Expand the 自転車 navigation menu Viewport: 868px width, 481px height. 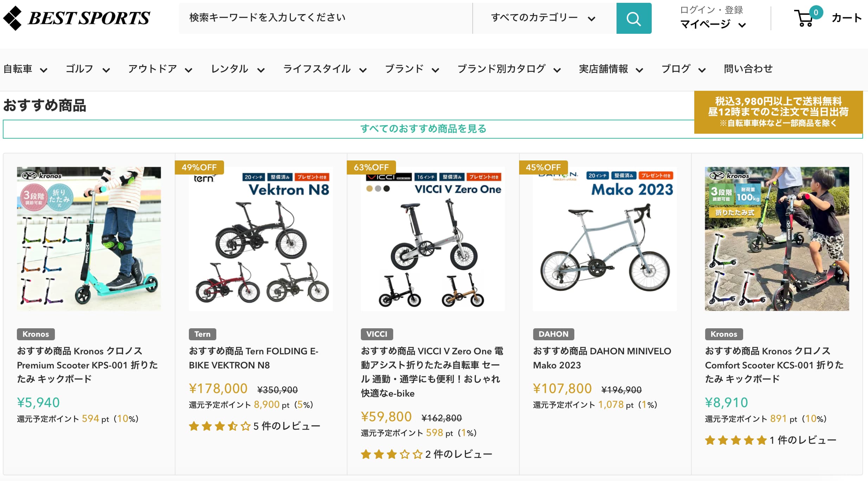25,69
